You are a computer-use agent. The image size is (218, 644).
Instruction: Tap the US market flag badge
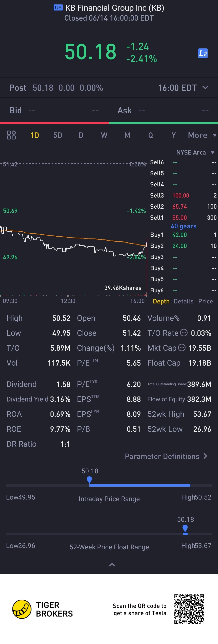[x=58, y=7]
